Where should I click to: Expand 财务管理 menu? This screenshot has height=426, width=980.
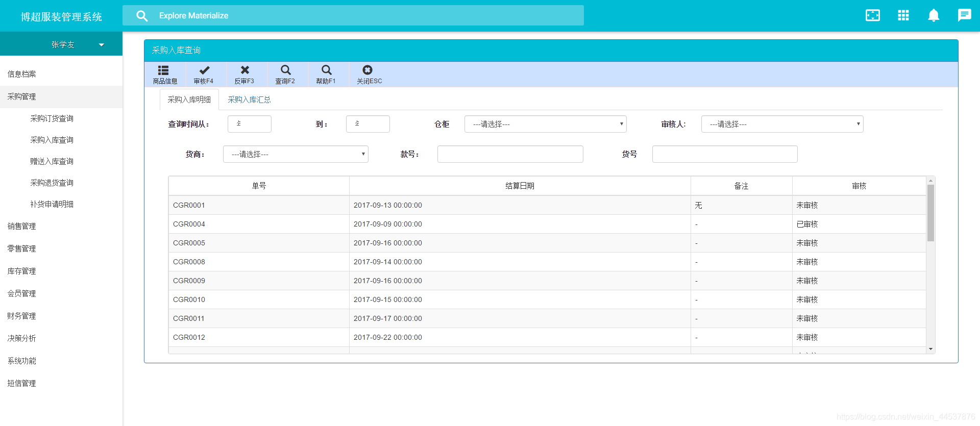coord(61,316)
